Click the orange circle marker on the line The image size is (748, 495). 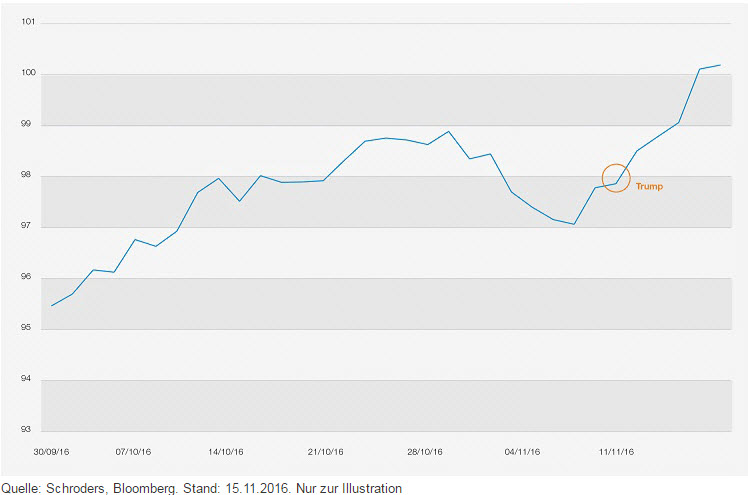(616, 178)
